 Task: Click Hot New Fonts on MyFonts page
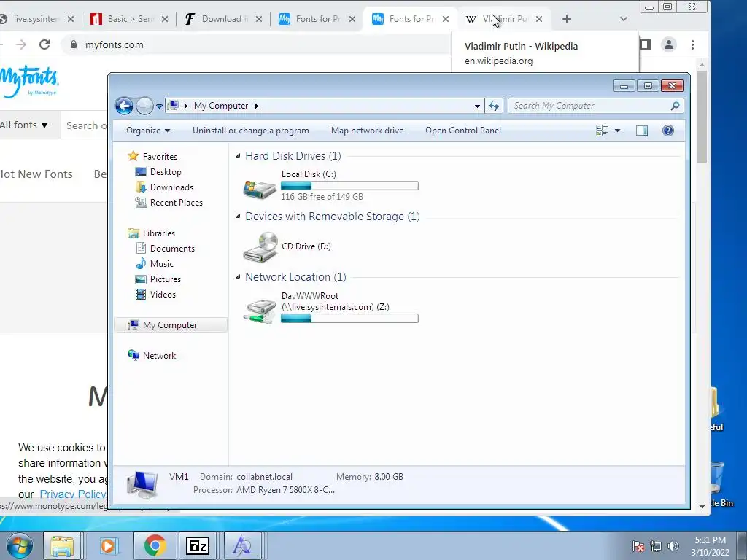(x=36, y=174)
